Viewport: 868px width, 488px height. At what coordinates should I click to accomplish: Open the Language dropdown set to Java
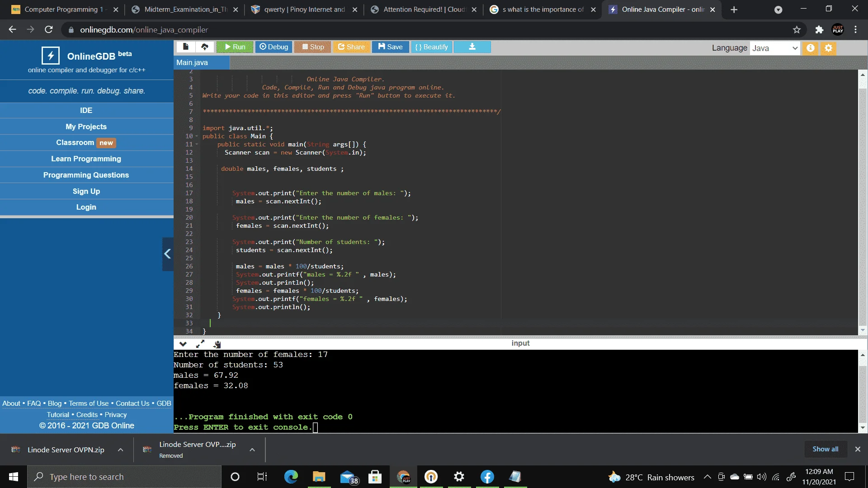775,48
